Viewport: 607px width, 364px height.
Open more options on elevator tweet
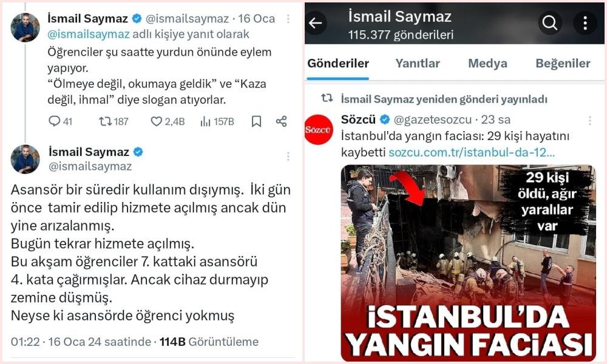tap(288, 157)
